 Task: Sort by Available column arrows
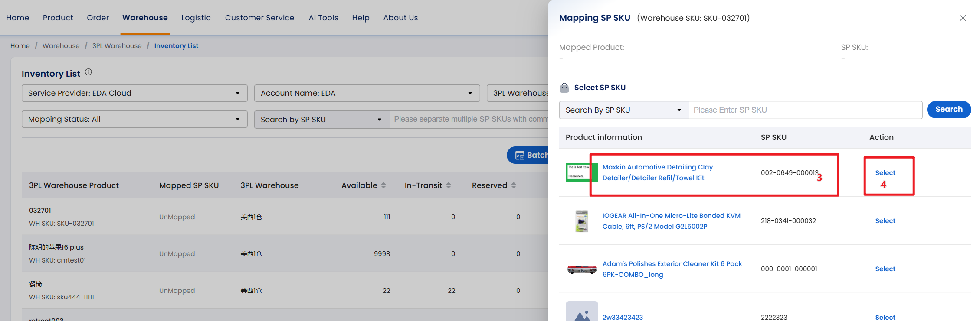pyautogui.click(x=383, y=185)
